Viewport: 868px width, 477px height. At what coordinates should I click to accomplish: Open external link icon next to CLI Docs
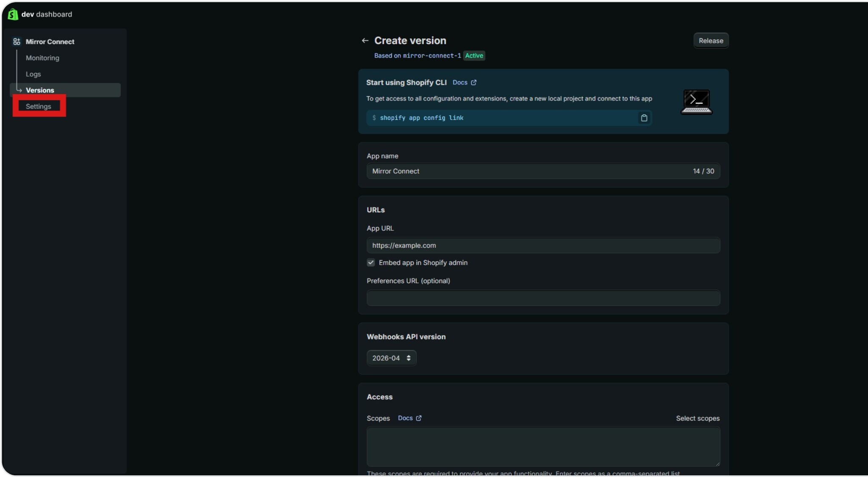pos(474,83)
